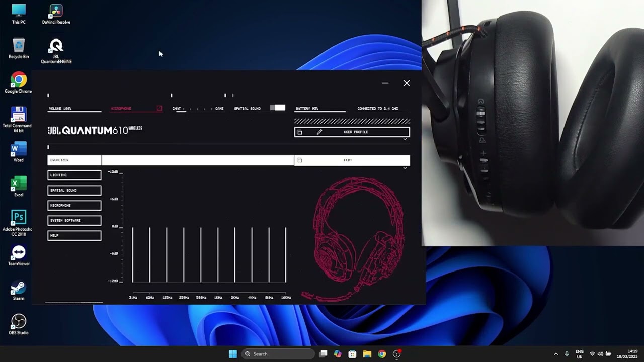
Task: Adjust the 250Hz equalizer band
Action: point(184,254)
